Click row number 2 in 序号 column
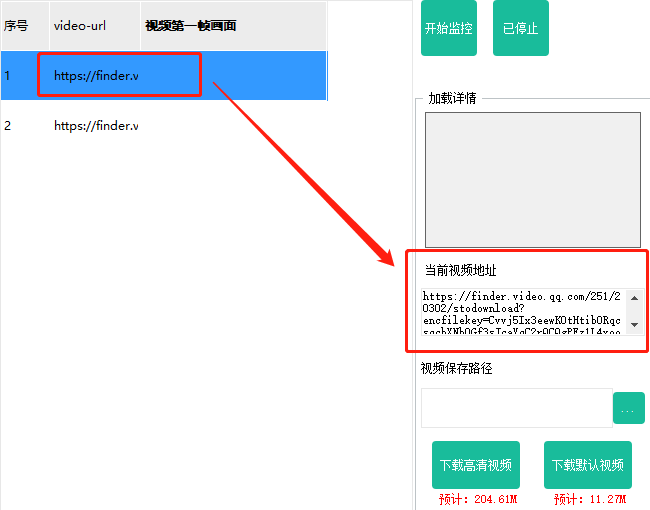Image resolution: width=650 pixels, height=510 pixels. tap(22, 126)
